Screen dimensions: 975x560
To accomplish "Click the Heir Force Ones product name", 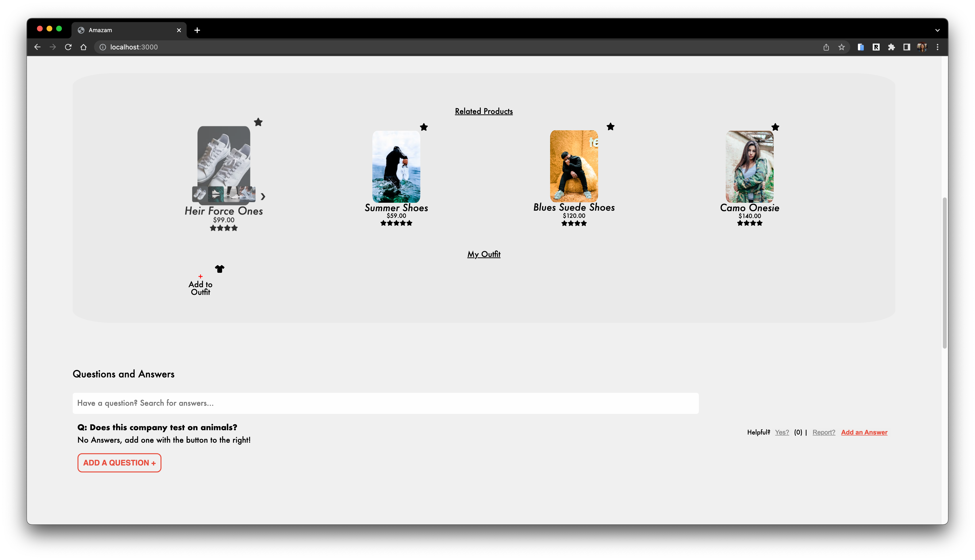I will pos(224,211).
